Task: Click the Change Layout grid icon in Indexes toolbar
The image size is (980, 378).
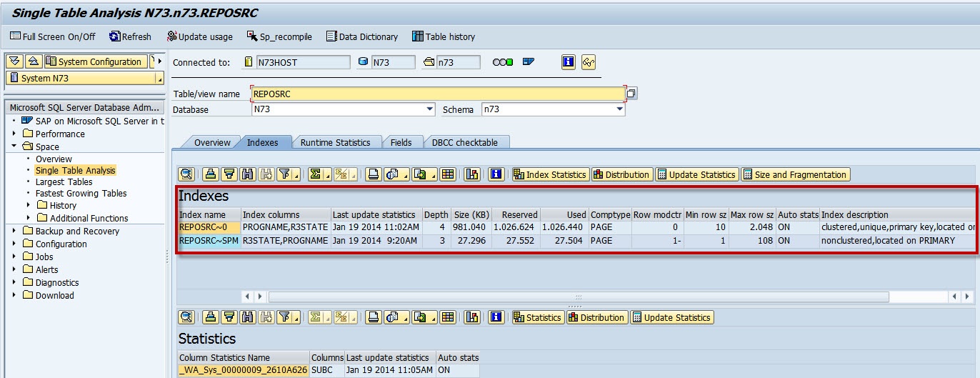Action: (447, 174)
